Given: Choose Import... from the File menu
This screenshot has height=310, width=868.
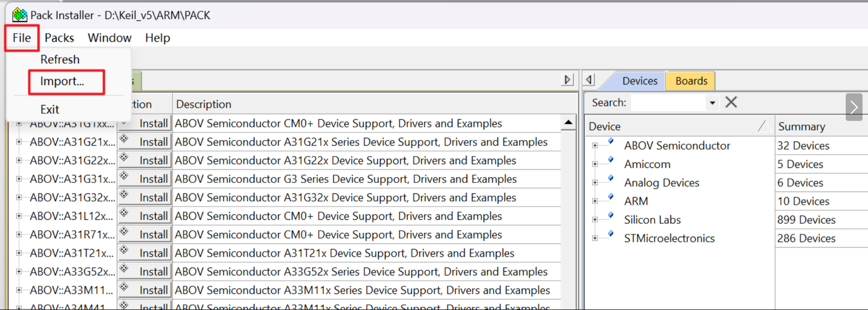Looking at the screenshot, I should pyautogui.click(x=62, y=81).
